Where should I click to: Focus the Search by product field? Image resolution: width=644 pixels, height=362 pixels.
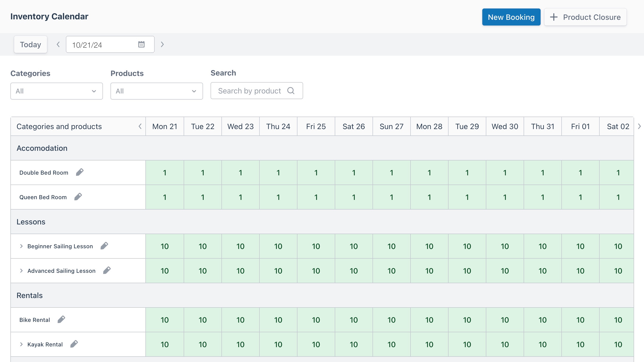click(x=257, y=91)
